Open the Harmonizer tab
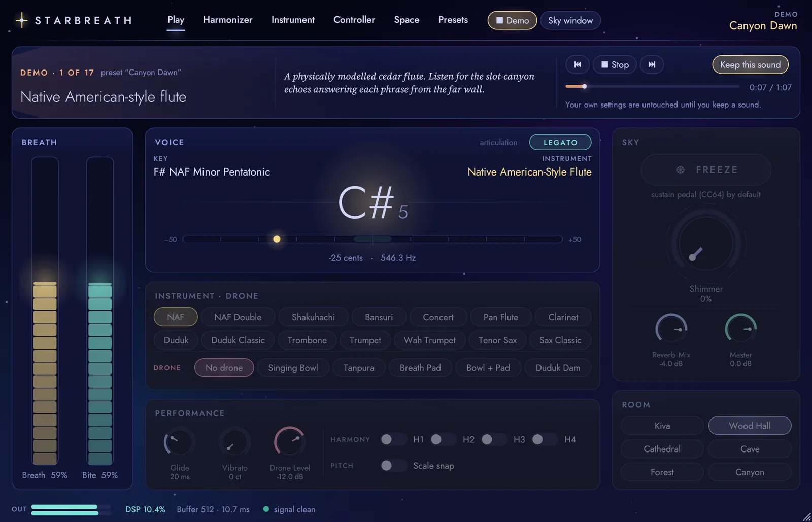812x522 pixels. (x=227, y=20)
